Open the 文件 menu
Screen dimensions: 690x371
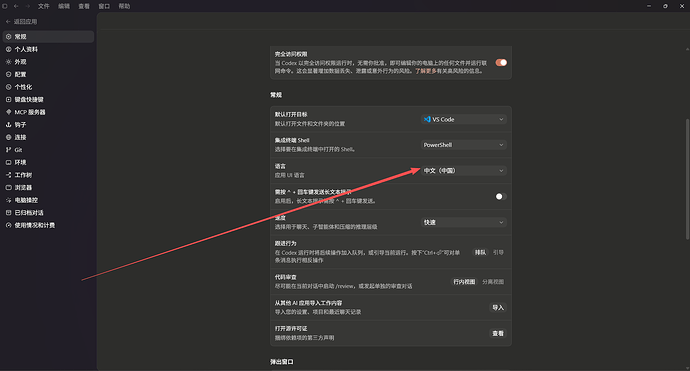point(44,6)
